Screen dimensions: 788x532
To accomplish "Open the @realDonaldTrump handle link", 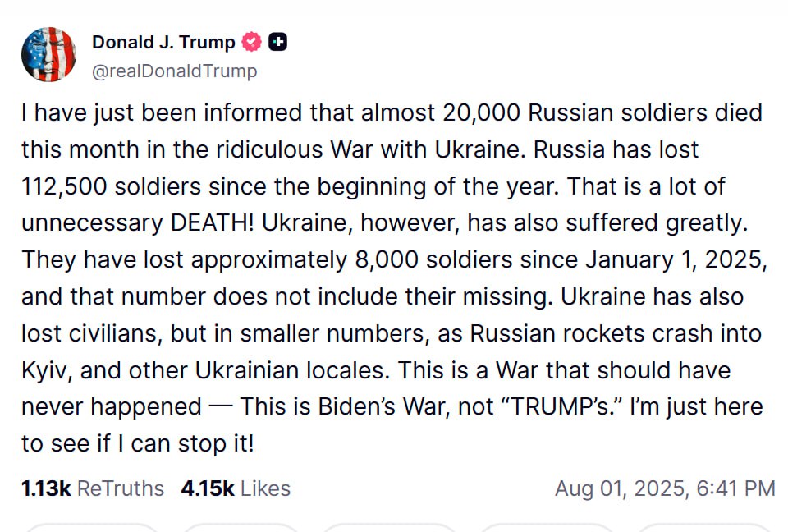I will pos(174,71).
